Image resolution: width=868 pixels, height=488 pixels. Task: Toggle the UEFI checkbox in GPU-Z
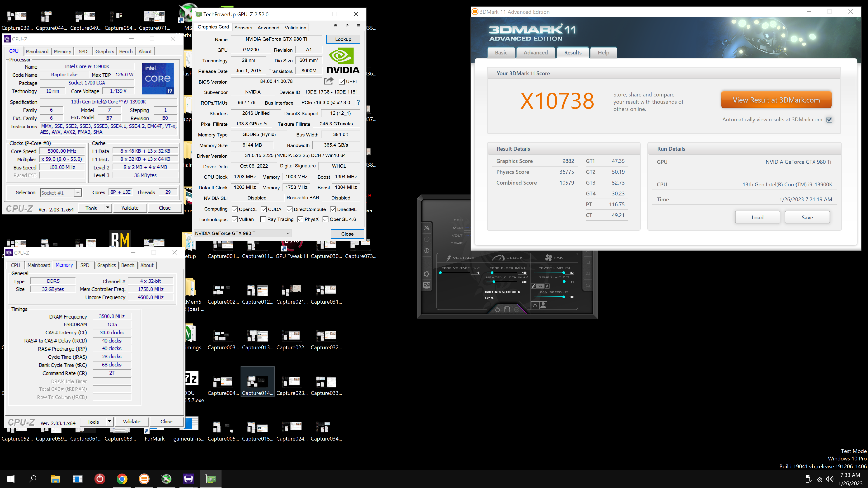tap(342, 82)
